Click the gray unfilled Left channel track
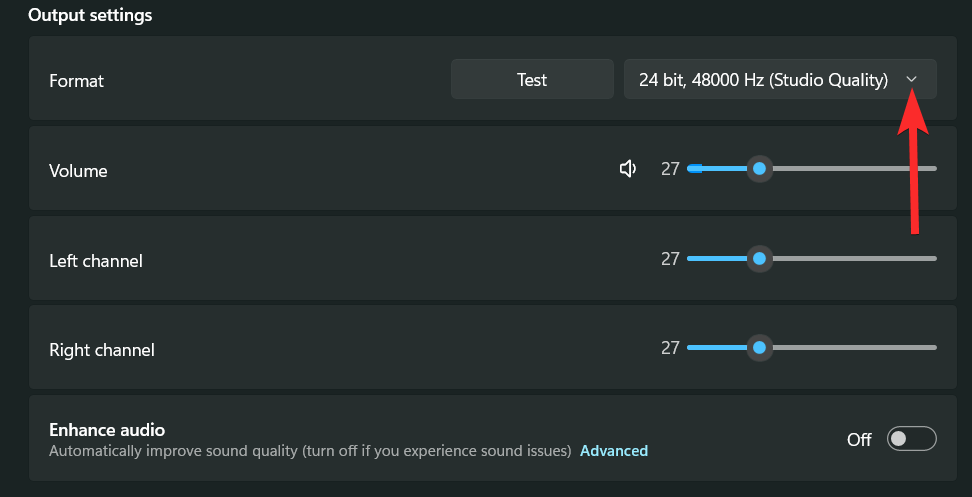The height and width of the screenshot is (497, 972). (850, 259)
